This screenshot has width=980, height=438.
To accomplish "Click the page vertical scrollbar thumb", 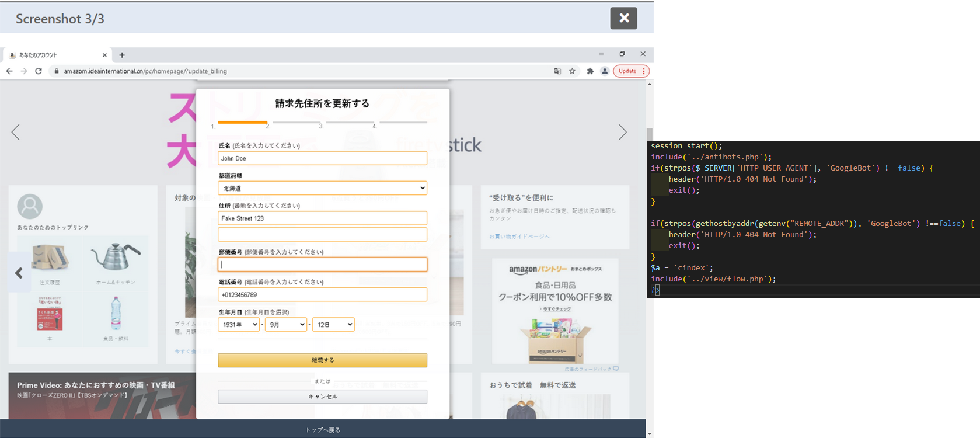I will 649,134.
